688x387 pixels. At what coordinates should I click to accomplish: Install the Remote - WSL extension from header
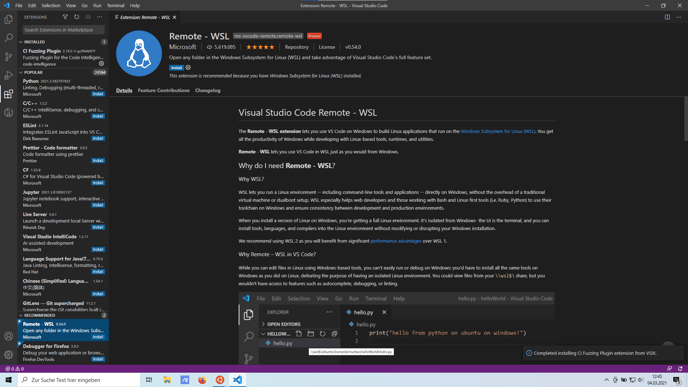click(176, 68)
